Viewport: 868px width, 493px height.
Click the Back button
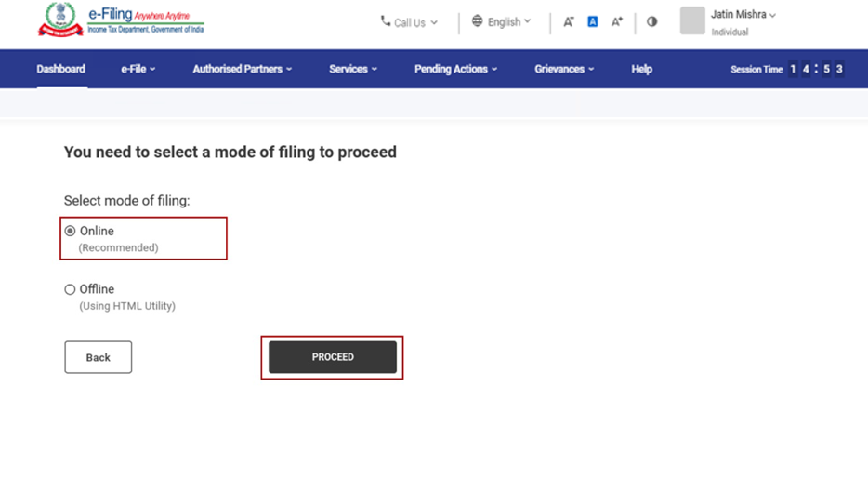tap(98, 357)
